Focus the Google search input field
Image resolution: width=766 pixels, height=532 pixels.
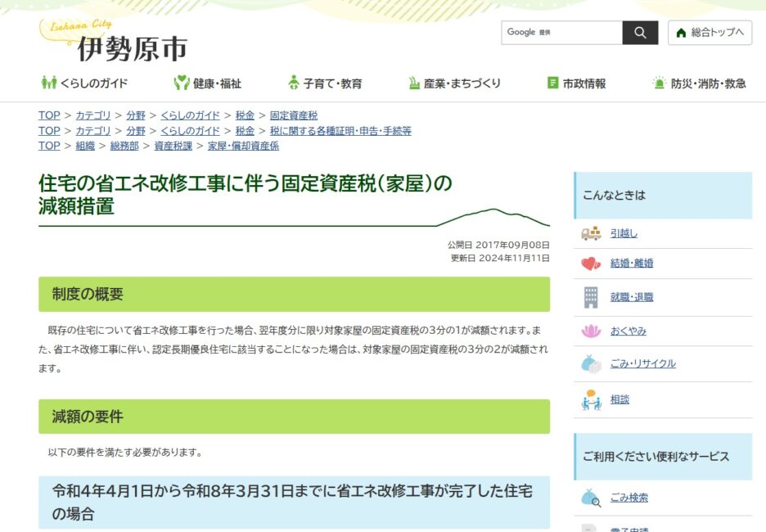coord(561,33)
